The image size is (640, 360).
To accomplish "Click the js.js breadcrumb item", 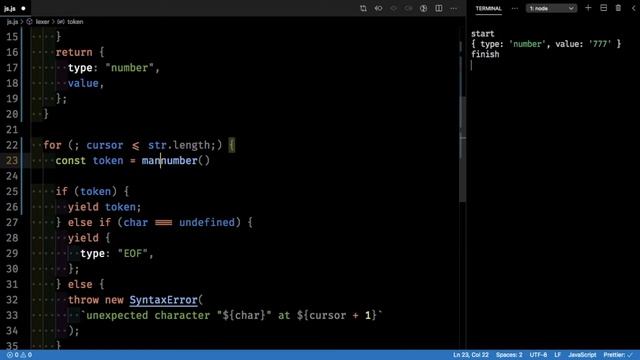I will click(x=12, y=22).
